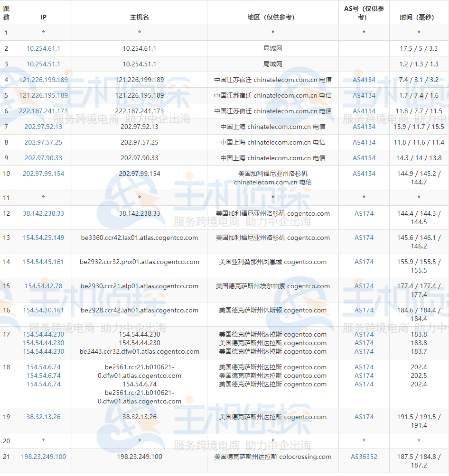
Task: Click the 主机名 column header
Action: (x=139, y=17)
